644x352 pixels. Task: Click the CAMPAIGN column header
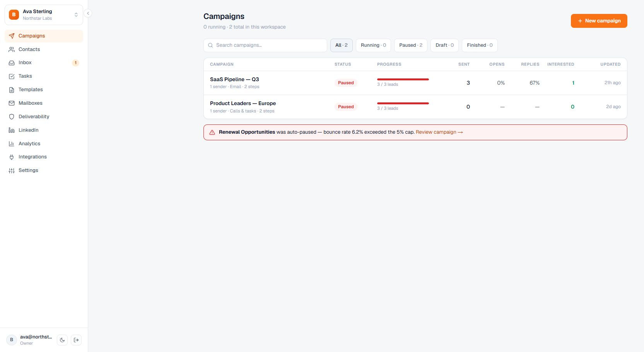[x=222, y=65]
